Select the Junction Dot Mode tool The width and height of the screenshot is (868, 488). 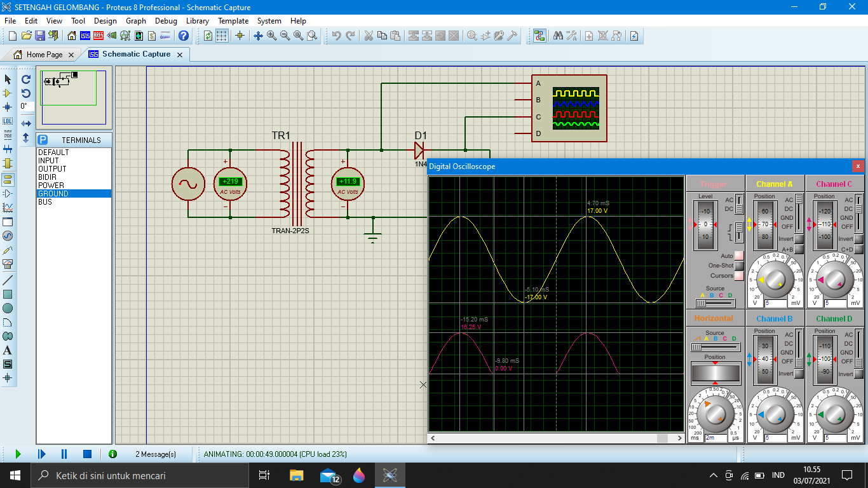pyautogui.click(x=8, y=107)
